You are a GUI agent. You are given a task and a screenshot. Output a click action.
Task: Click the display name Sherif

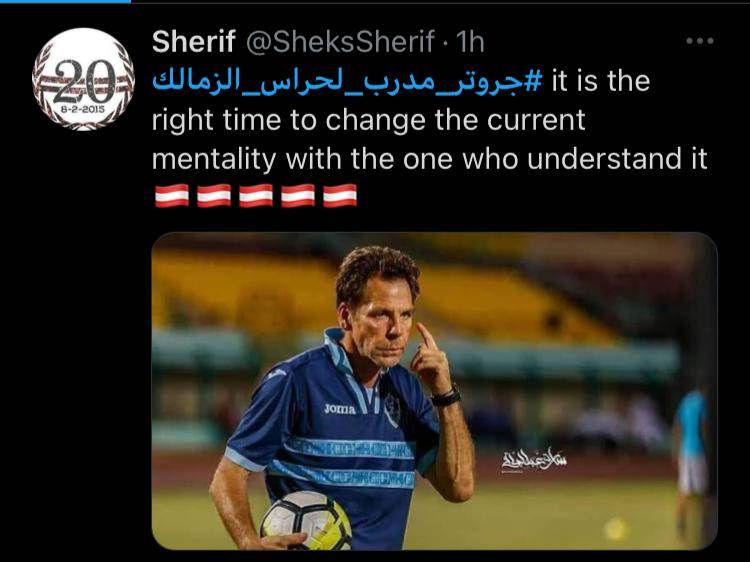pos(194,42)
